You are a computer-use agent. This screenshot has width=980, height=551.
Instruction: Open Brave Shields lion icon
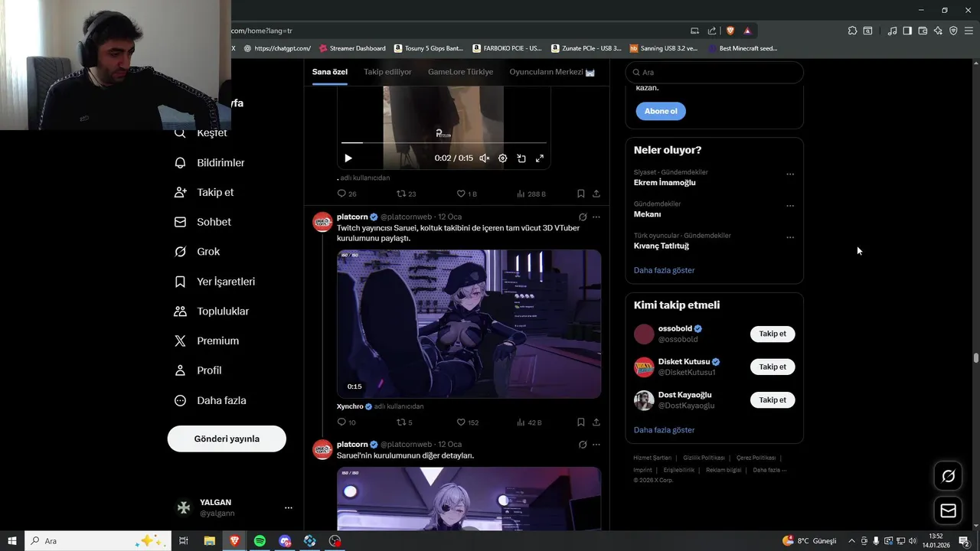(x=730, y=31)
